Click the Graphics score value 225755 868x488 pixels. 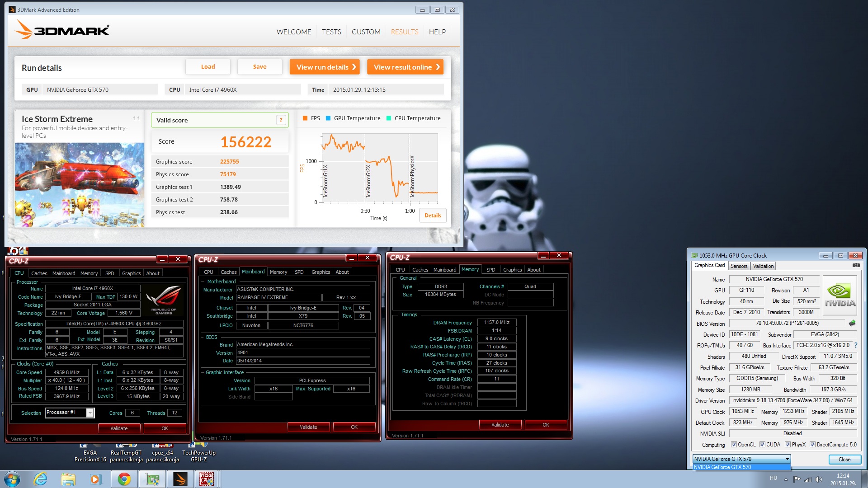point(230,162)
